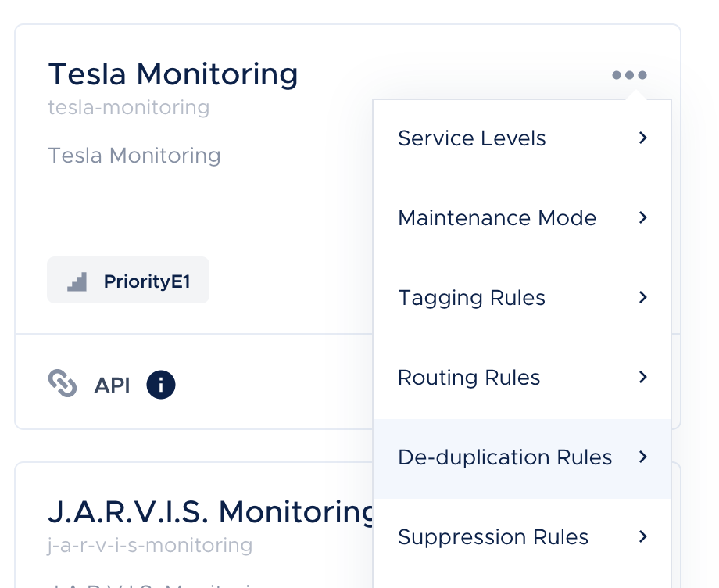Select Maintenance Mode from the menu
The image size is (719, 588).
pyautogui.click(x=522, y=218)
